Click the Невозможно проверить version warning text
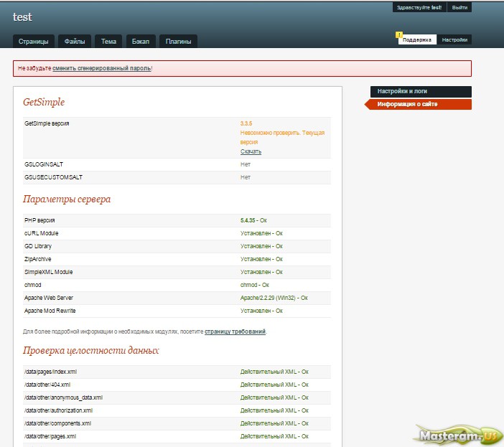Image resolution: width=504 pixels, height=447 pixels. tap(282, 137)
